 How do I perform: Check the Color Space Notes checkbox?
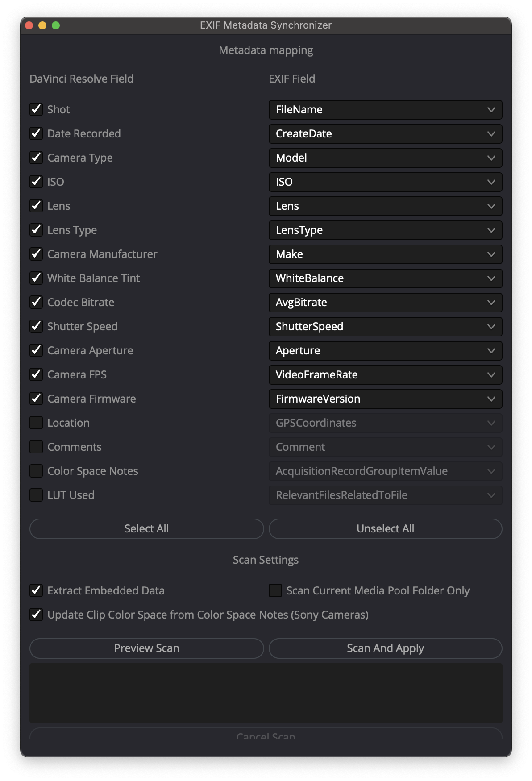coord(36,471)
